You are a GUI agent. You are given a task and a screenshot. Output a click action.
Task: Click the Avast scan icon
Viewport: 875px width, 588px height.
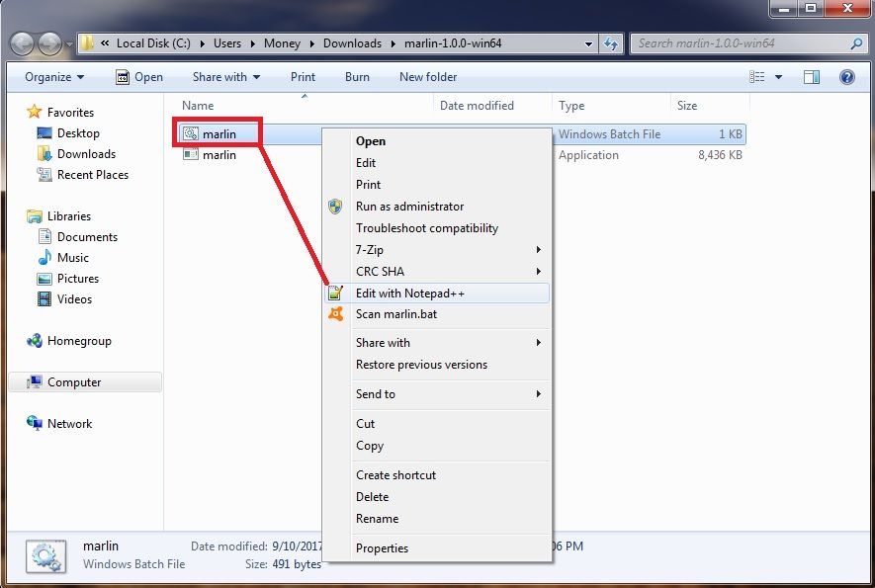click(x=335, y=314)
